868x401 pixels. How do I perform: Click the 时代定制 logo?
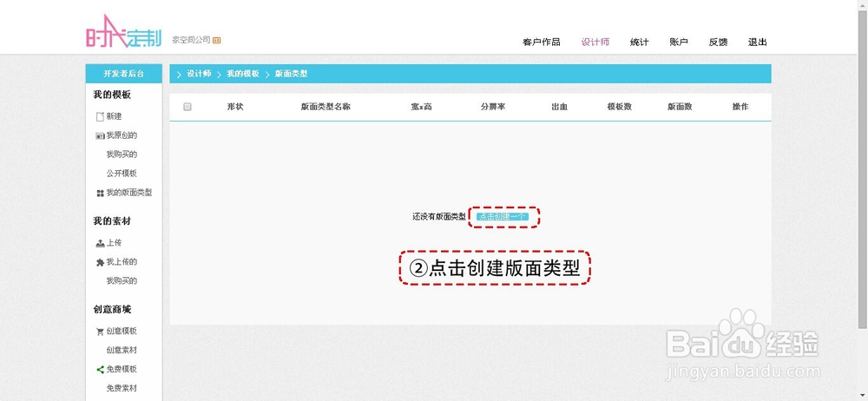coord(124,31)
